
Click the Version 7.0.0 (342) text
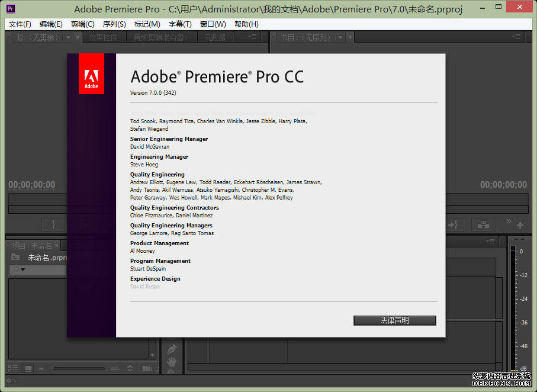click(x=153, y=93)
